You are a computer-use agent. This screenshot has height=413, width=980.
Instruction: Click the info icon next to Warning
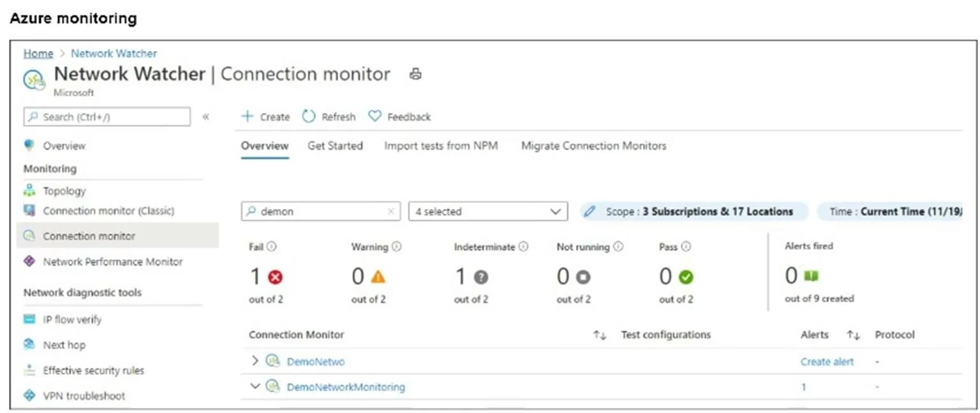click(396, 247)
